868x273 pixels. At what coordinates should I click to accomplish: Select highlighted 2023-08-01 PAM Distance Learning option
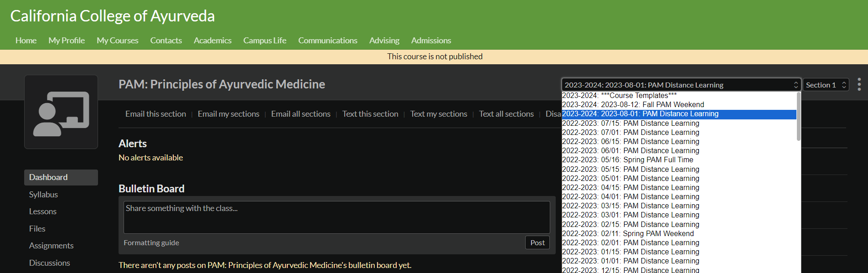679,114
